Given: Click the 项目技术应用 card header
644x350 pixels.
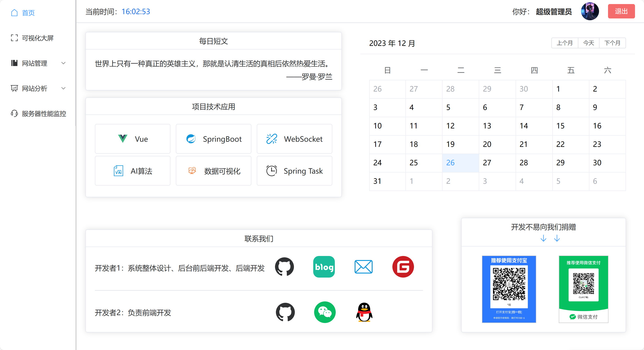Looking at the screenshot, I should [213, 106].
